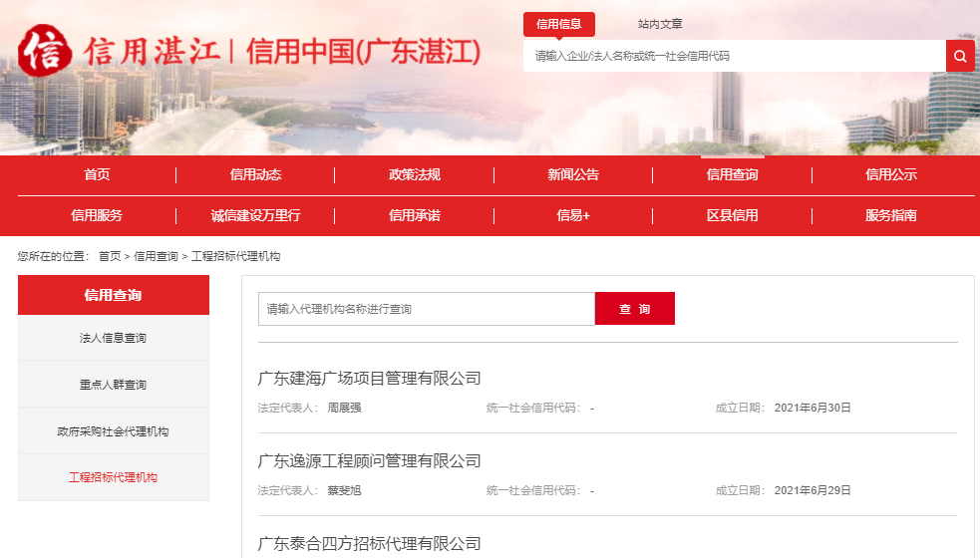
Task: Focus the enterprise name search field
Action: pos(735,56)
